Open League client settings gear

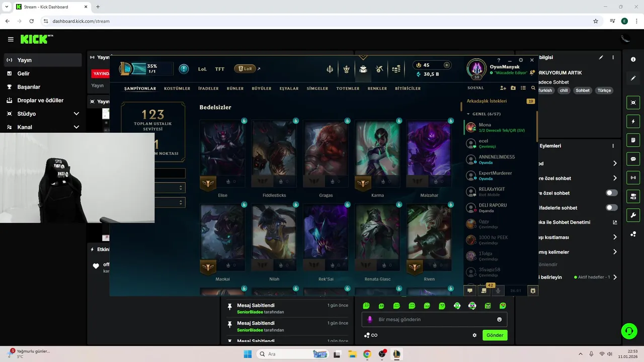point(521,60)
